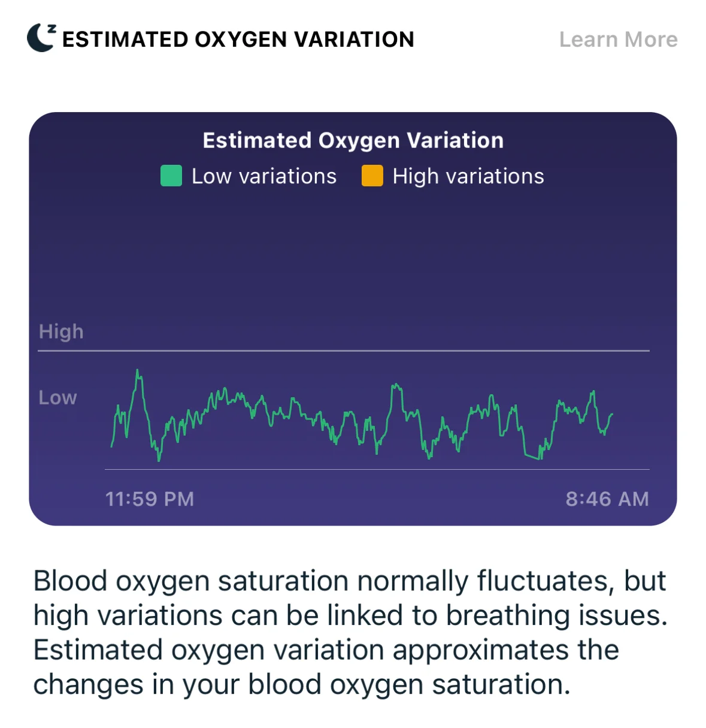This screenshot has height=728, width=706.
Task: Tap the flat lowest dip of the green line
Action: (532, 457)
